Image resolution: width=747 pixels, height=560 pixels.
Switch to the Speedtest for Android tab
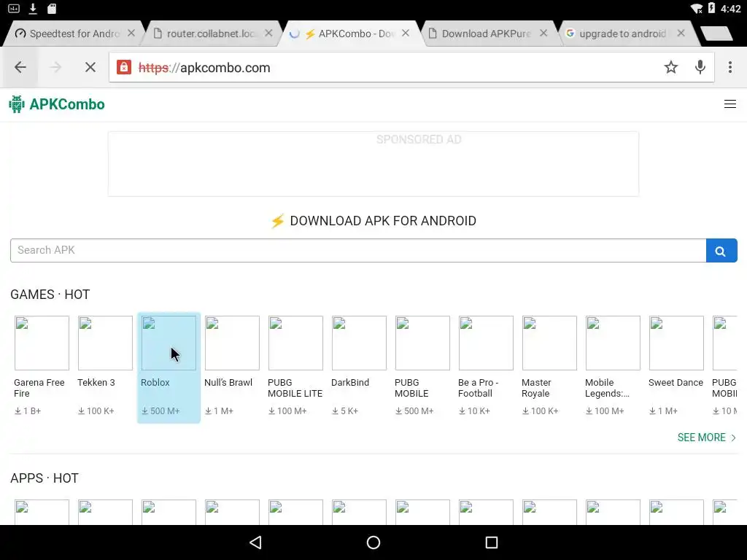[71, 34]
